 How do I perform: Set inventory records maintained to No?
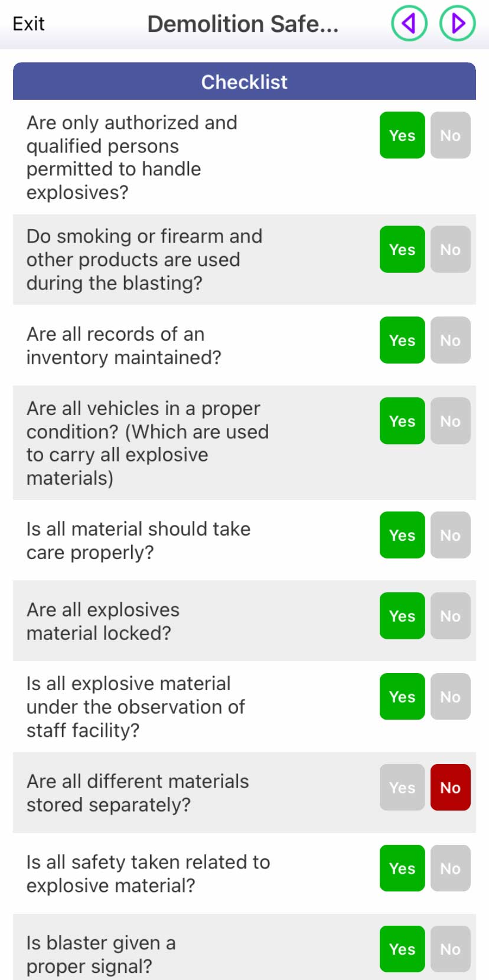450,340
